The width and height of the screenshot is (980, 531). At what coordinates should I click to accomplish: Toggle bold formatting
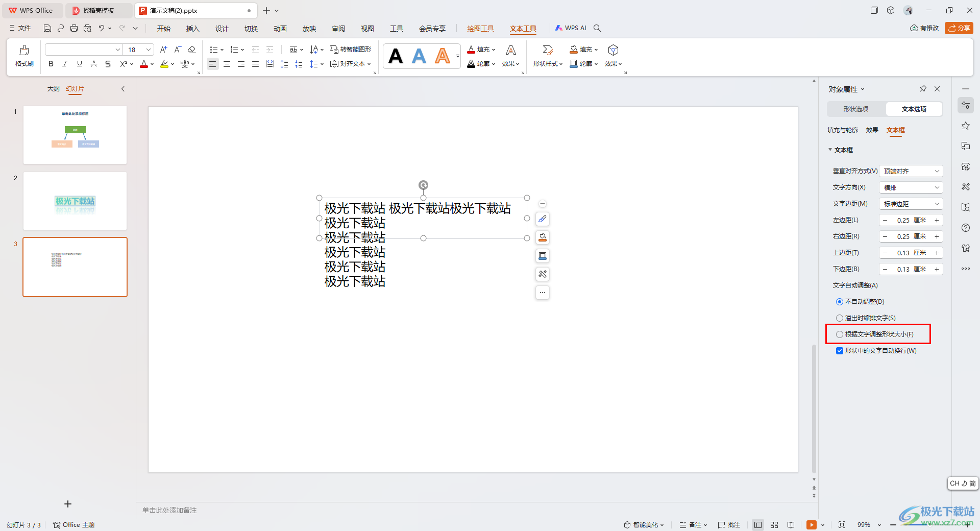[51, 64]
